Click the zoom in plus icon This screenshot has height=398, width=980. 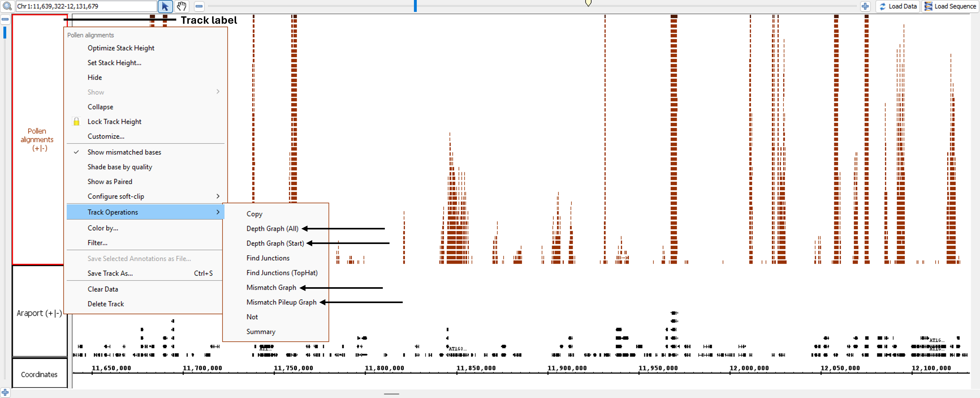pos(865,6)
